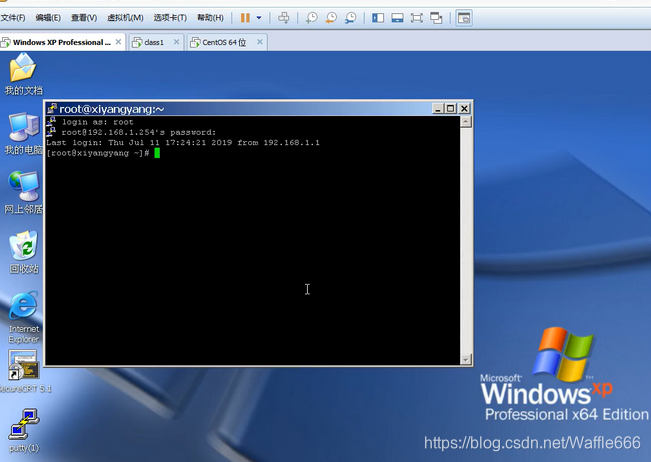Open the PuTTY window system menu icon
The width and height of the screenshot is (651, 462).
coord(52,109)
